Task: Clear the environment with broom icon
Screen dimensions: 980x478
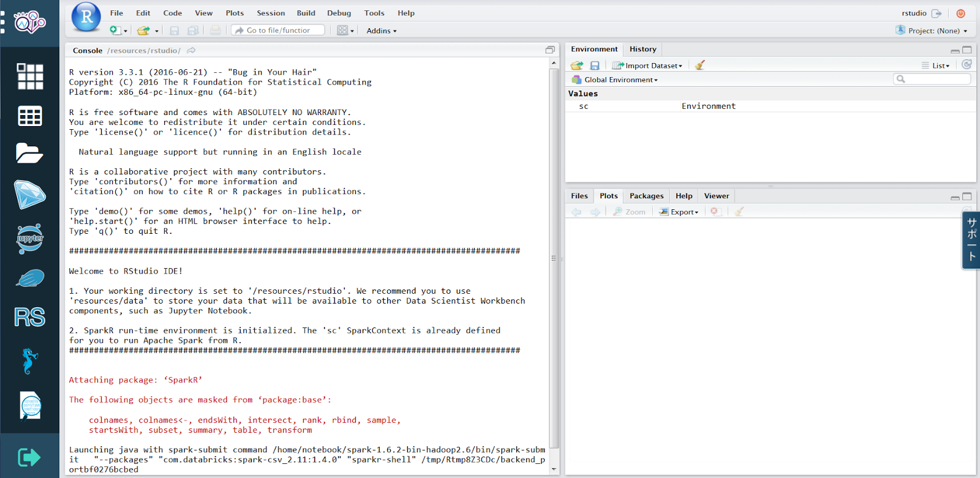Action: click(x=700, y=65)
